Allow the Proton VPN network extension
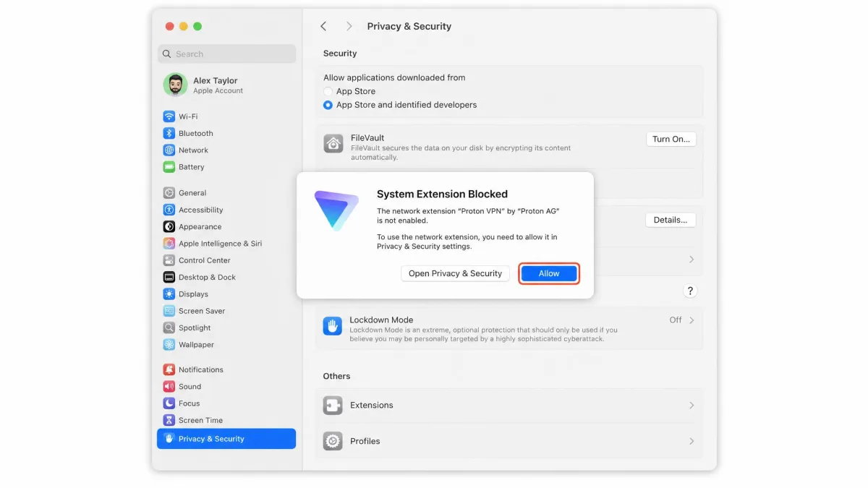 click(549, 273)
